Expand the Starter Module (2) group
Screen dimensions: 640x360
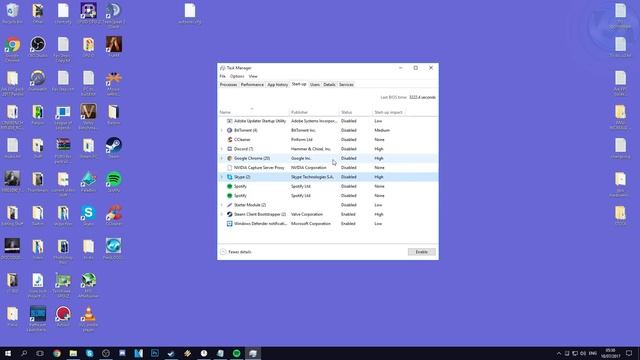click(222, 205)
